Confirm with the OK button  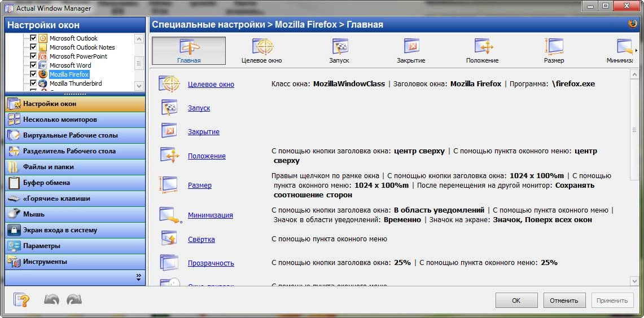click(516, 301)
